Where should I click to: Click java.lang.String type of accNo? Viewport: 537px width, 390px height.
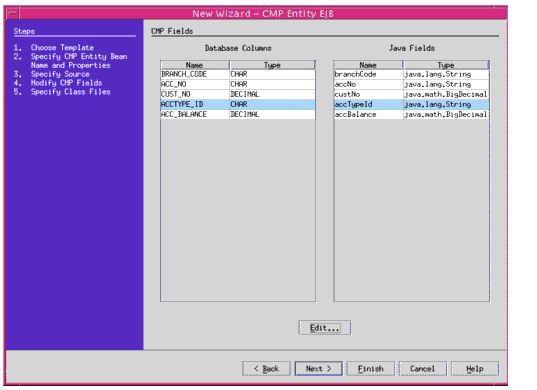pyautogui.click(x=446, y=84)
